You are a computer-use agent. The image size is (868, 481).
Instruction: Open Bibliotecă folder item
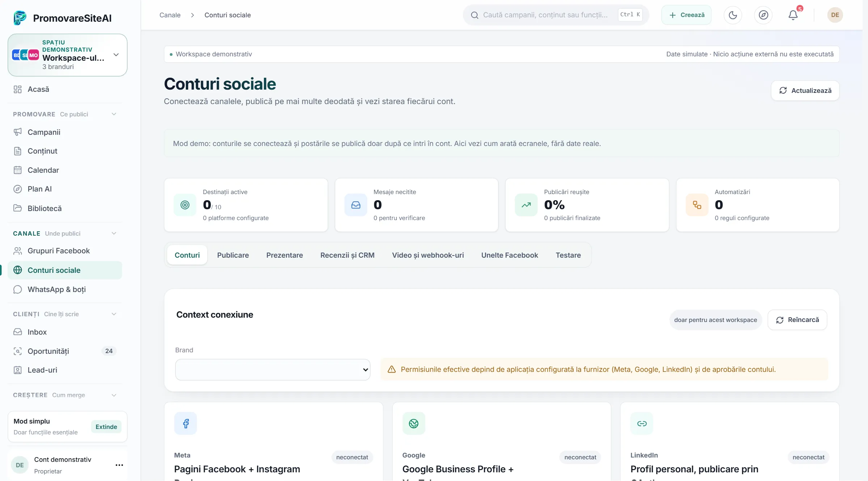tap(65, 208)
